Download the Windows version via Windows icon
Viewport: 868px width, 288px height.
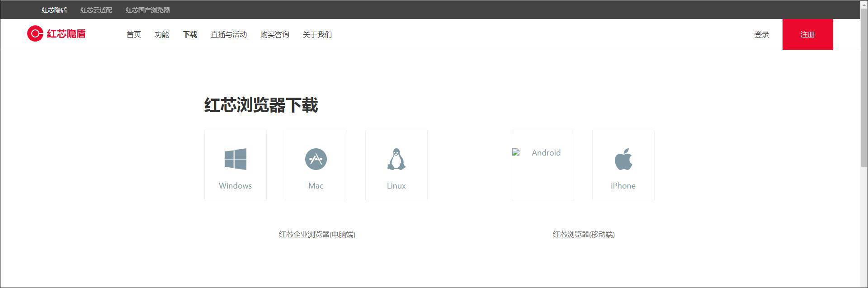(236, 159)
